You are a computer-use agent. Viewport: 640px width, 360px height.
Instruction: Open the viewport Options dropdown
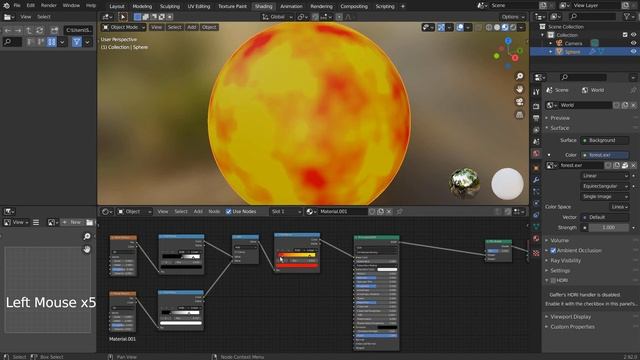point(513,17)
